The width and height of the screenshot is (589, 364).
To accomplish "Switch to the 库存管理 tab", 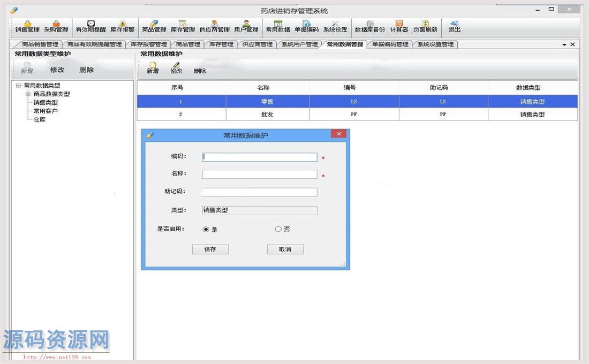I will click(x=221, y=44).
